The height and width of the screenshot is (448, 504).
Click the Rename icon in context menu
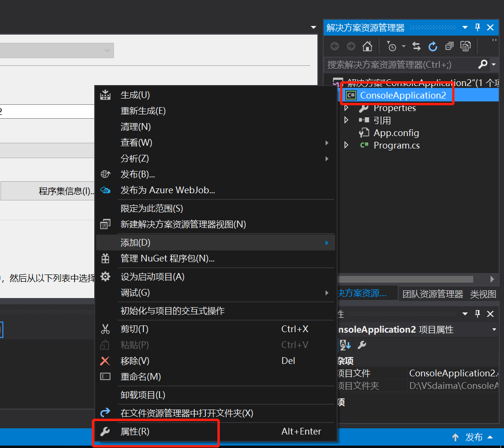click(105, 376)
